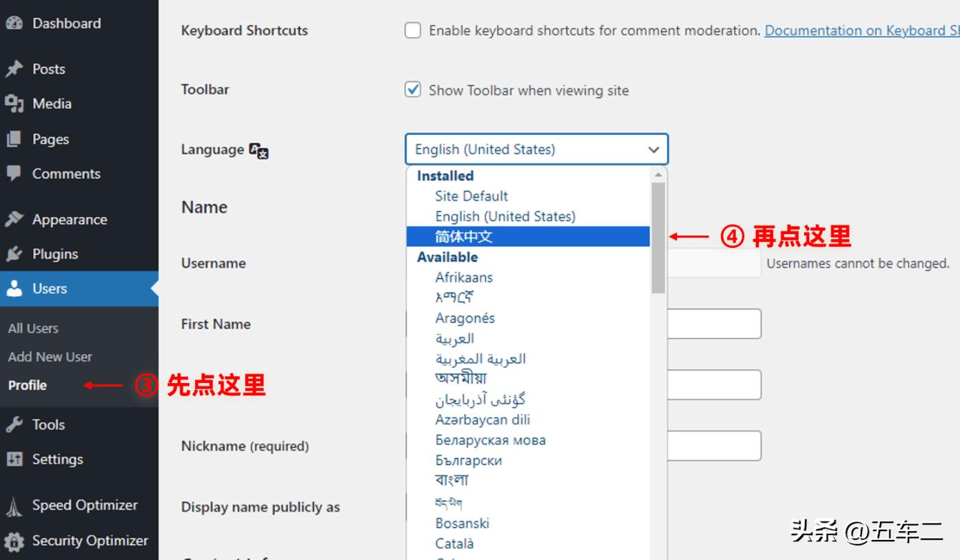Click the language list scroll-up arrow

click(x=658, y=175)
